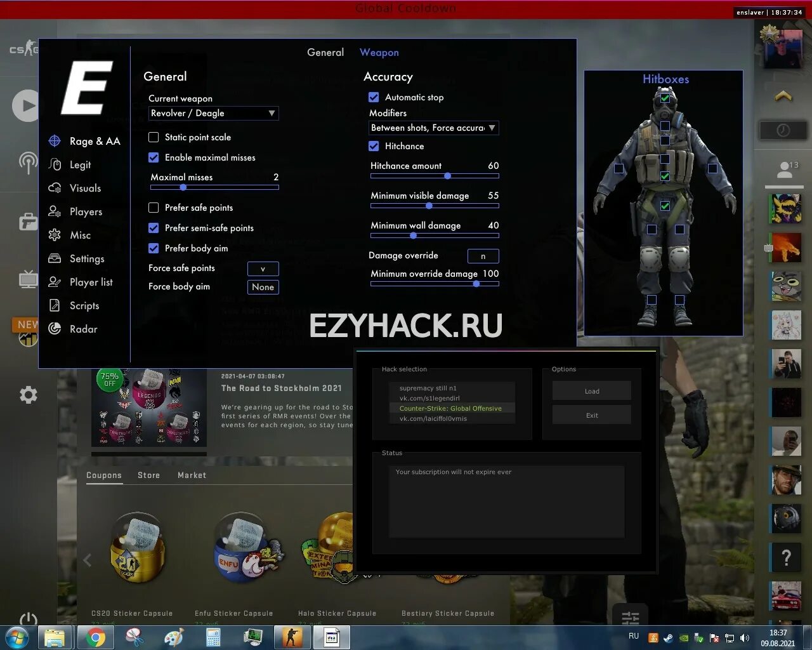Adjust Minimum visible damage slider
The width and height of the screenshot is (812, 650).
pos(435,206)
